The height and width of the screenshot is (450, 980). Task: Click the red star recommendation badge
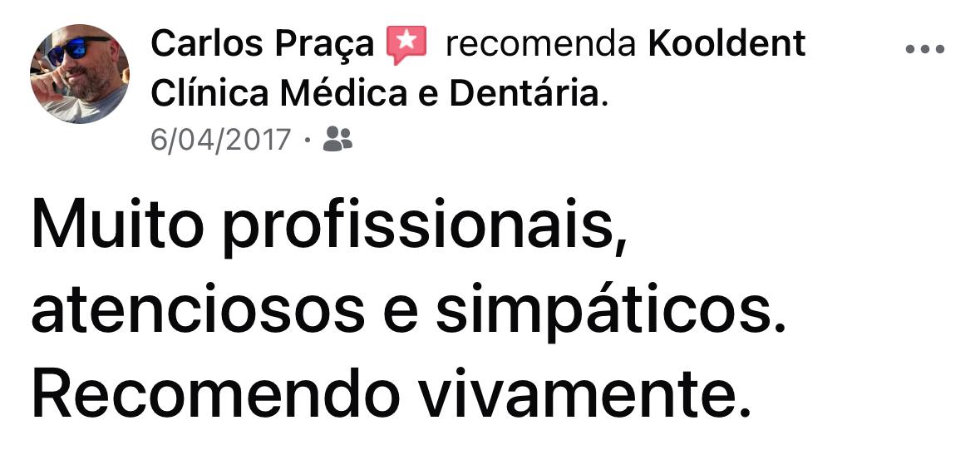(x=406, y=44)
